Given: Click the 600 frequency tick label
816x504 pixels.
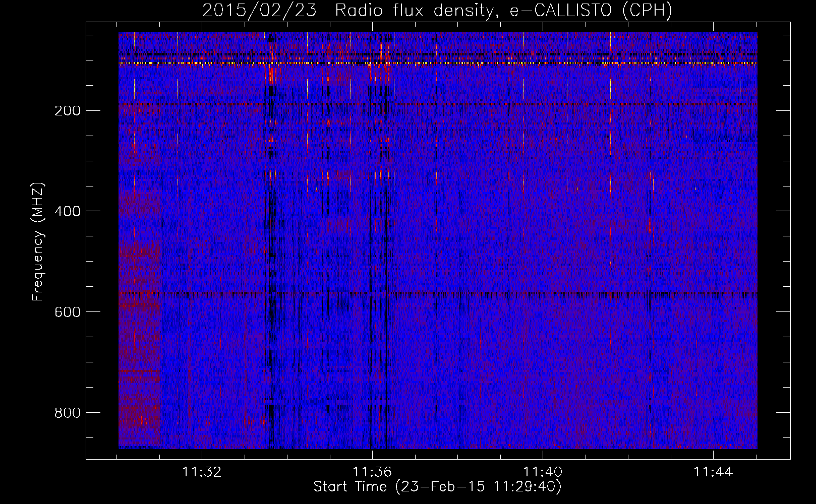Looking at the screenshot, I should [67, 312].
